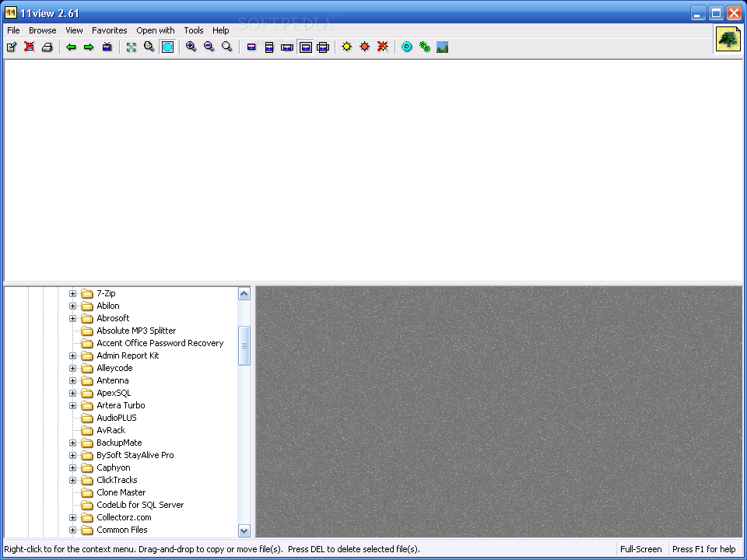Click Press F1 for help status text

coord(704,549)
